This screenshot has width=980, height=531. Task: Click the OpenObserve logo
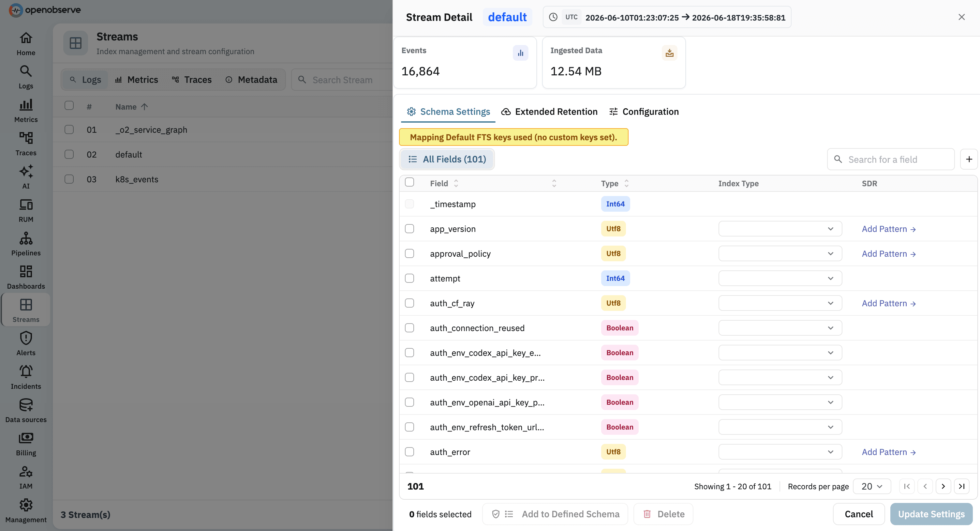pyautogui.click(x=45, y=10)
